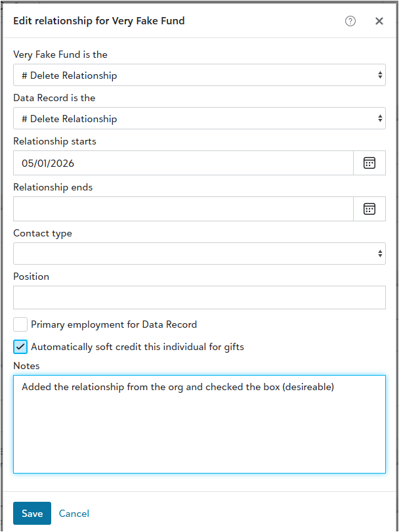Click the 'Position' field label

pos(31,277)
